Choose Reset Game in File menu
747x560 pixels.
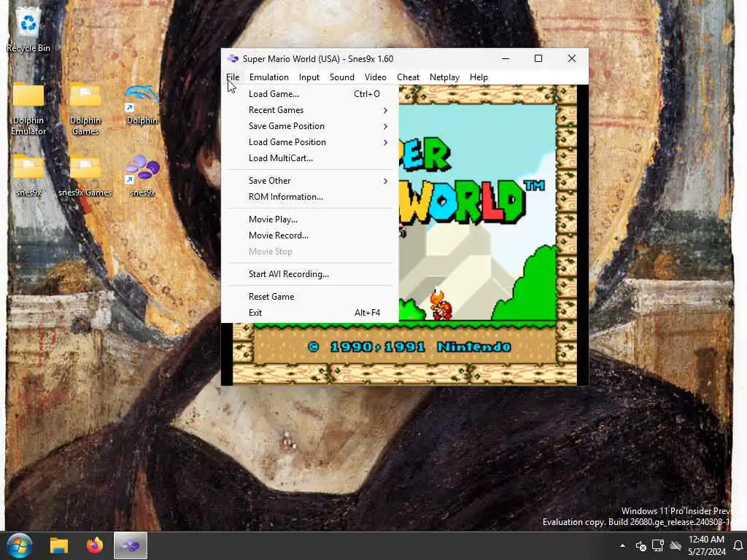point(309,297)
